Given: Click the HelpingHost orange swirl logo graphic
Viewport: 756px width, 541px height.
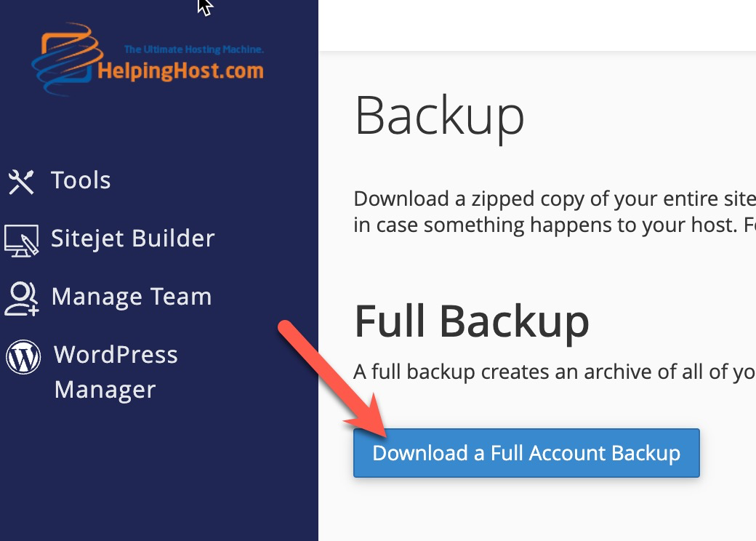Looking at the screenshot, I should pyautogui.click(x=65, y=59).
